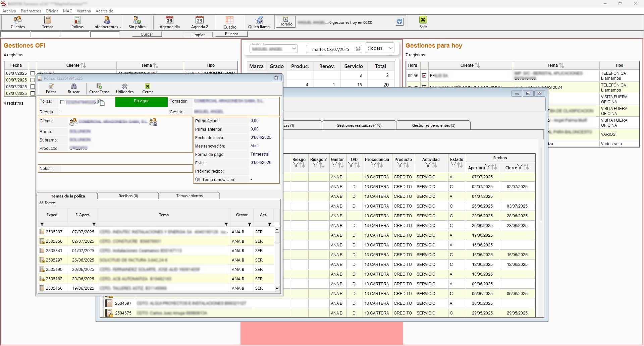Filter Apertura dates column
The image size is (644, 346).
coord(488,167)
